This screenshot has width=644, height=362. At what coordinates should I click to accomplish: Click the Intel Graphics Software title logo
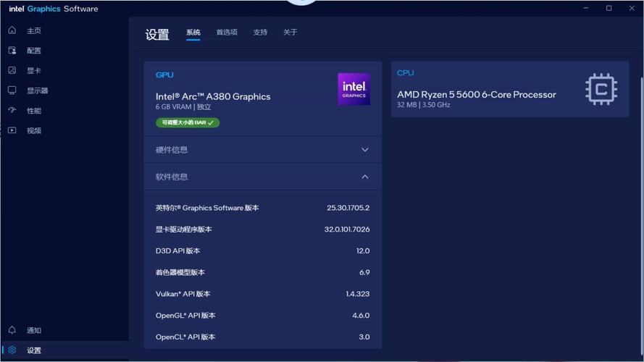click(x=54, y=9)
